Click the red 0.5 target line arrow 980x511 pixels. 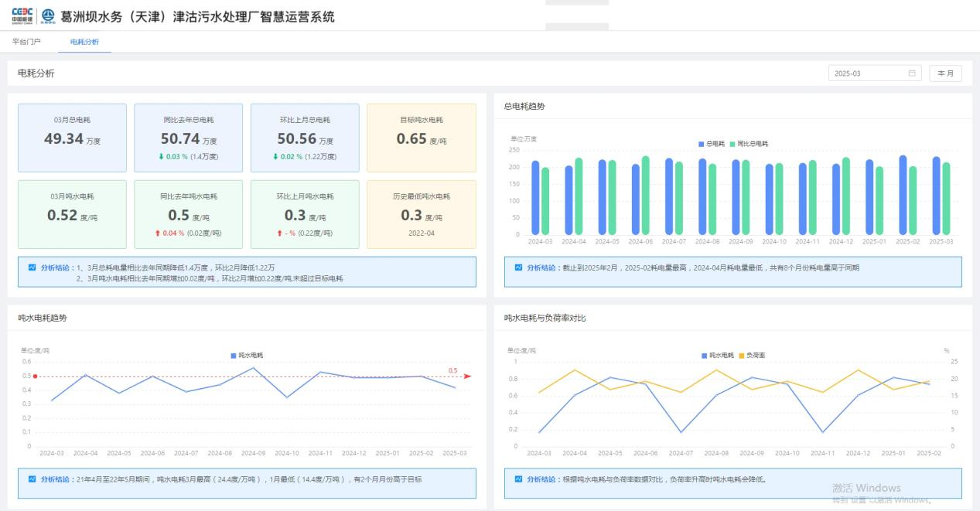tap(466, 376)
